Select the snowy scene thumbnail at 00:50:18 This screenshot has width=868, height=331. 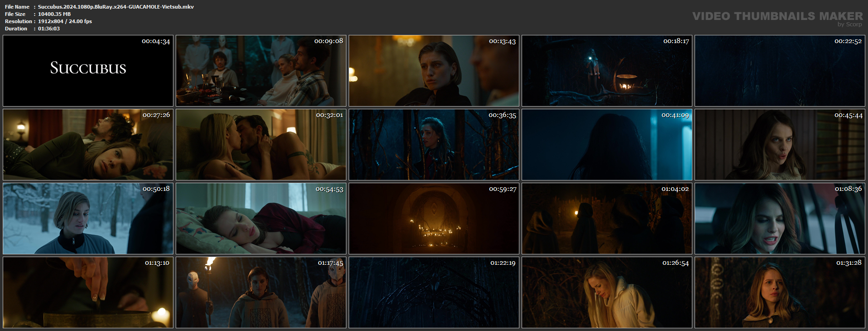click(88, 219)
